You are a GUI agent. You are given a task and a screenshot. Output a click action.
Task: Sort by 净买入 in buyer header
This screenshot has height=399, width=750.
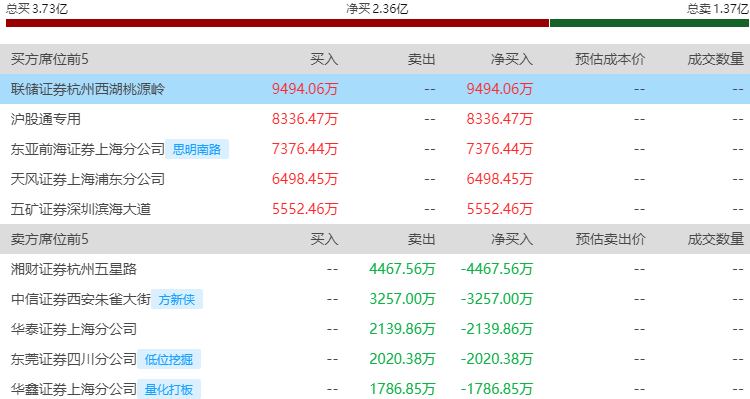(x=511, y=59)
